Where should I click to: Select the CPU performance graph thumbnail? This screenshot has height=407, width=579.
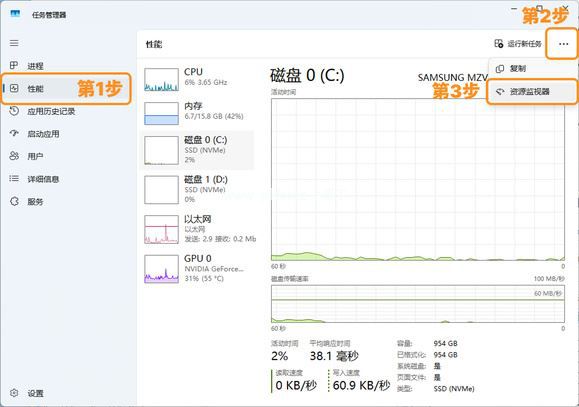click(161, 79)
